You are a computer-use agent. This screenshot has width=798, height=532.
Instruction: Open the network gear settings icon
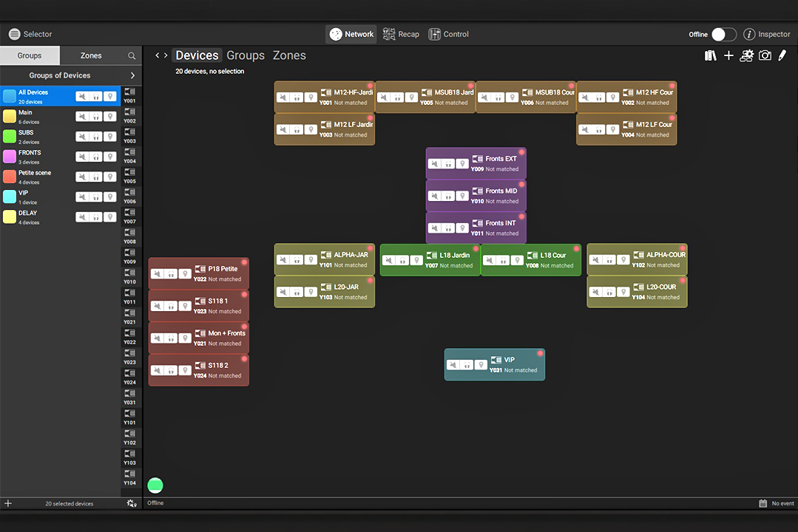pos(746,55)
